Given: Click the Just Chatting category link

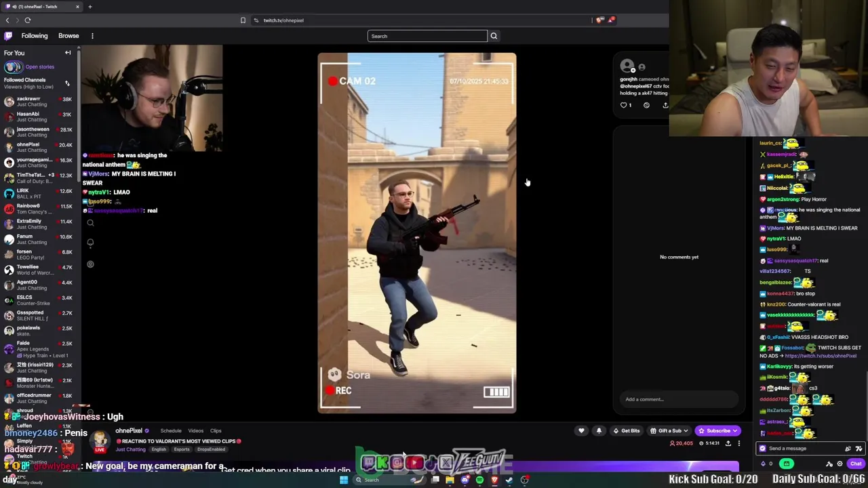Looking at the screenshot, I should click(x=130, y=449).
